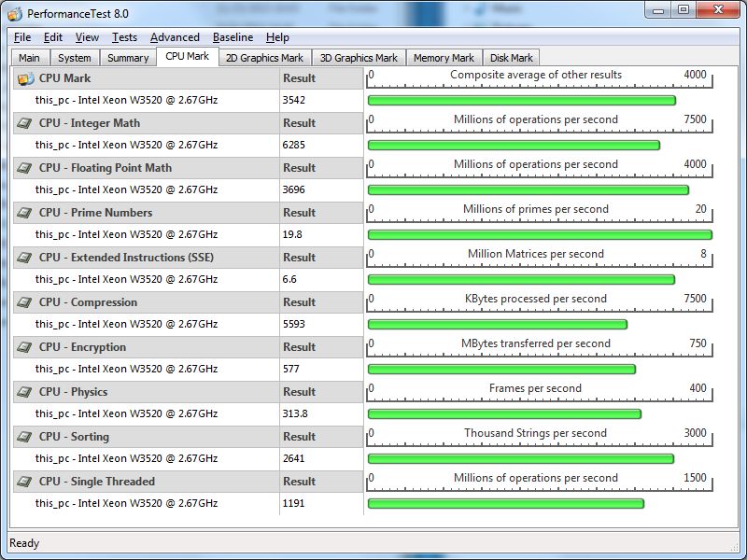
Task: Open the Tests menu
Action: tap(124, 37)
